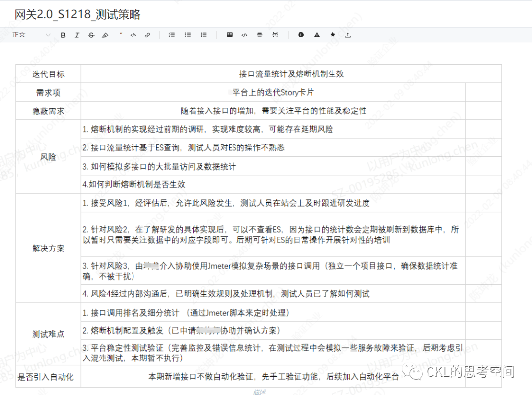Click the 解决方案 row label
Screen dimensions: 532x395
point(48,248)
